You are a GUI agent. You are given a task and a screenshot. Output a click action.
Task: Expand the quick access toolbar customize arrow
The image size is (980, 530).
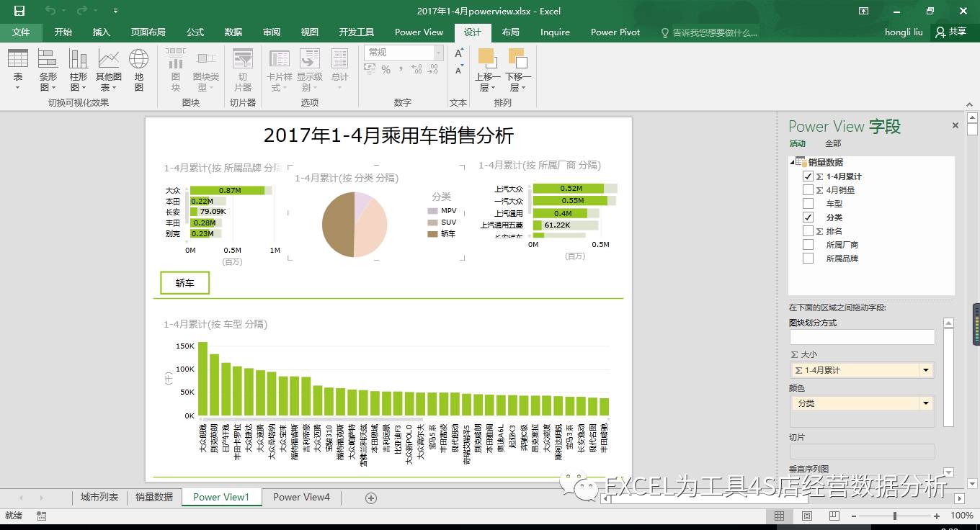[116, 11]
